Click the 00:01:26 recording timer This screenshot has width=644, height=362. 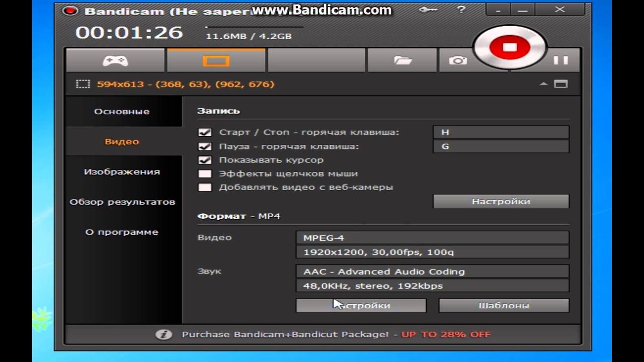click(129, 32)
